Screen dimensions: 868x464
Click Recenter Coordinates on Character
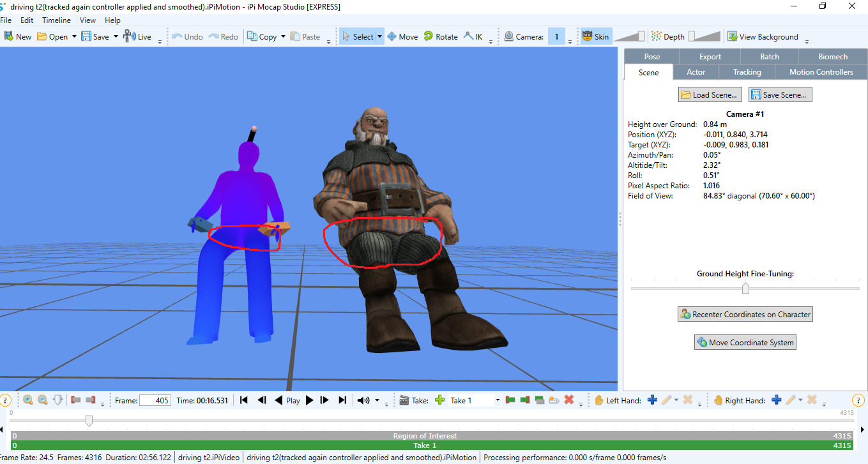tap(745, 314)
